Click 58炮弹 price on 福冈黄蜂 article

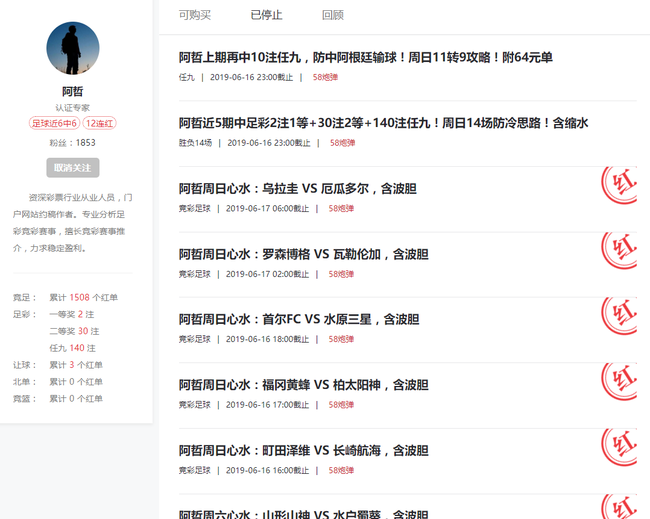[341, 405]
